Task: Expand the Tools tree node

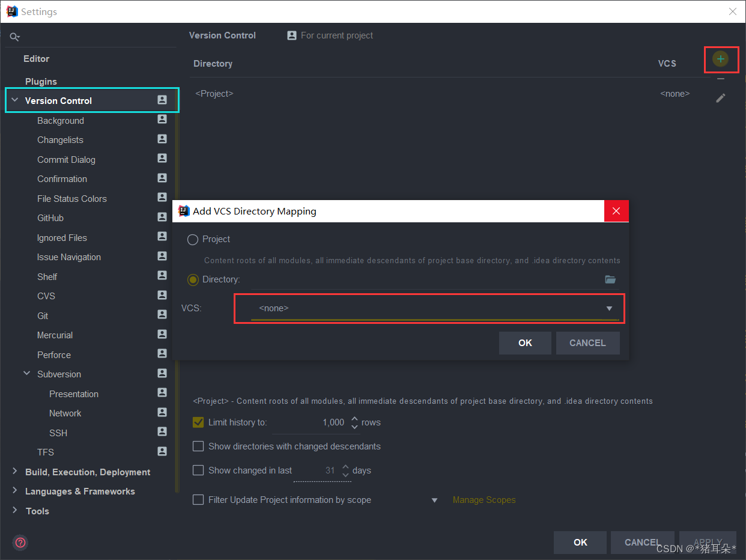Action: [x=15, y=511]
